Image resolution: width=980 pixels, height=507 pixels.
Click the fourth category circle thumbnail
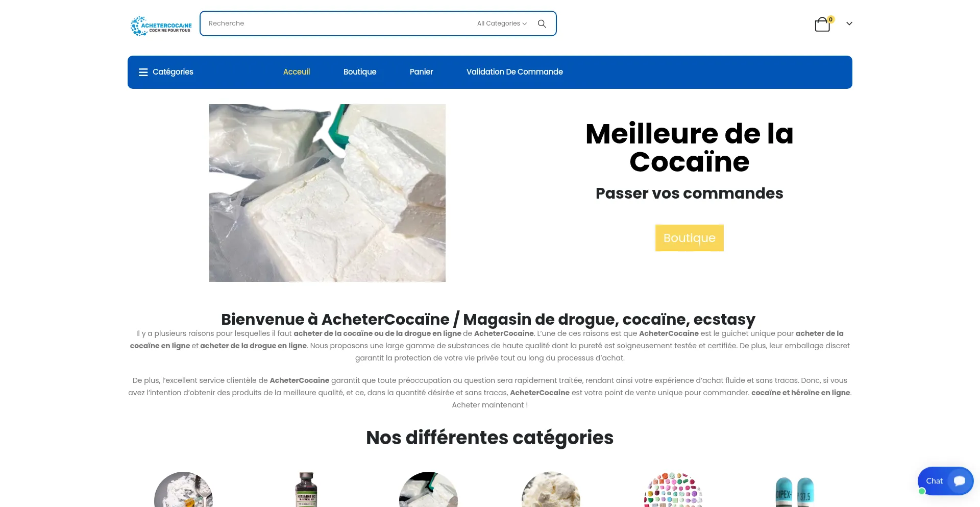click(551, 490)
